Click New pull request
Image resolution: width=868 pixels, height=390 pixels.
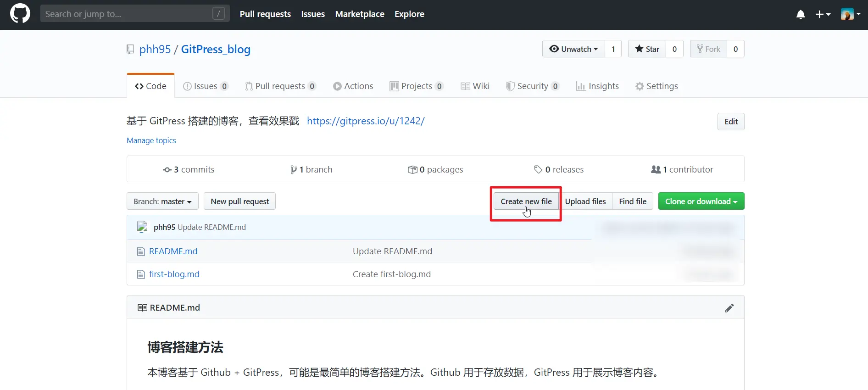click(239, 201)
